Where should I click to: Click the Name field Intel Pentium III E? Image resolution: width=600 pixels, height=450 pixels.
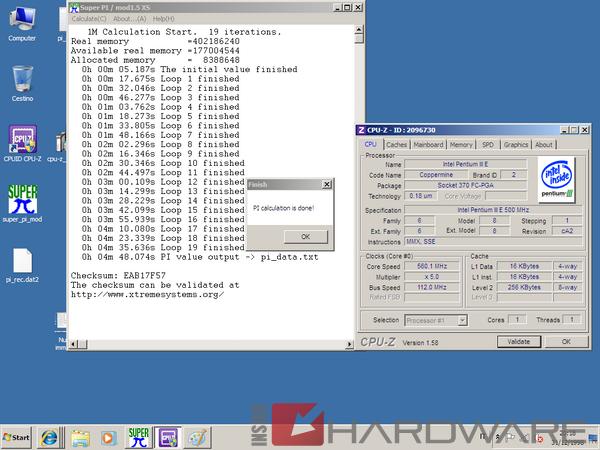[x=465, y=164]
